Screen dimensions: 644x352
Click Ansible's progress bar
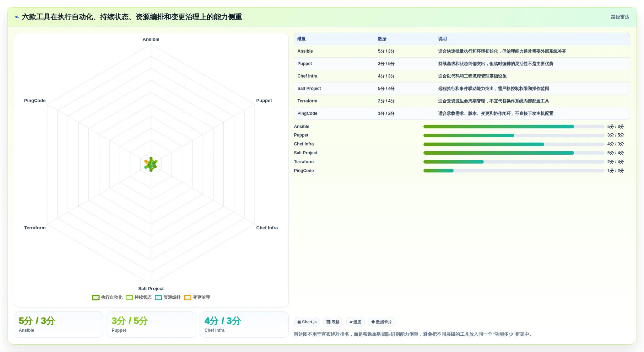click(x=514, y=127)
